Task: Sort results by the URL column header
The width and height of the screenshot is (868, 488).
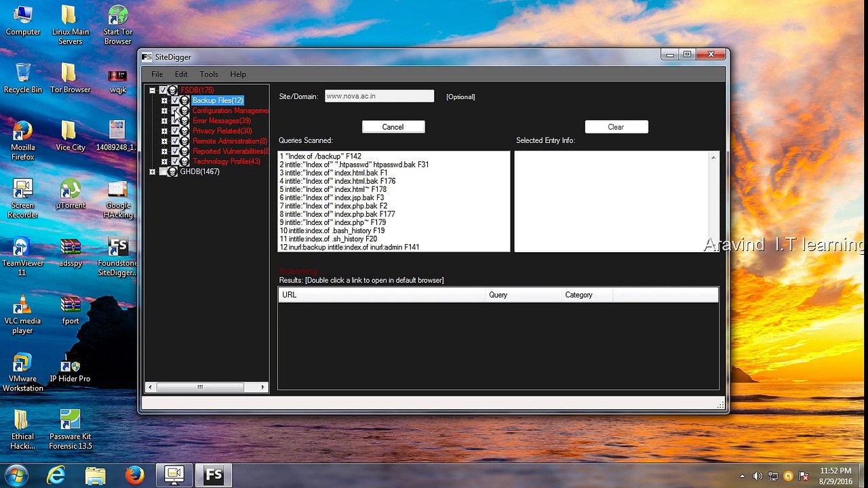Action: [382, 295]
